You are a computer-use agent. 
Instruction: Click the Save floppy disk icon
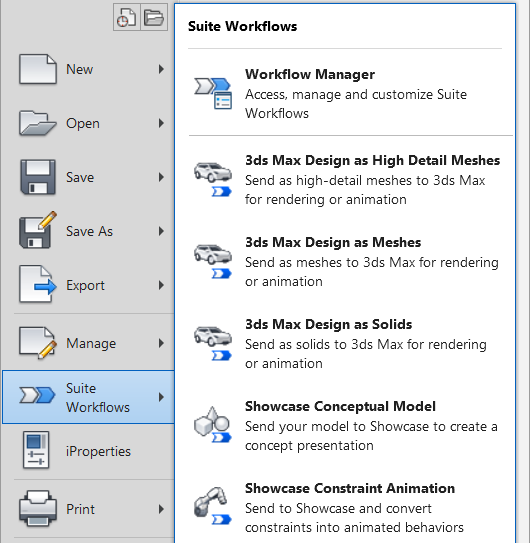click(x=38, y=177)
